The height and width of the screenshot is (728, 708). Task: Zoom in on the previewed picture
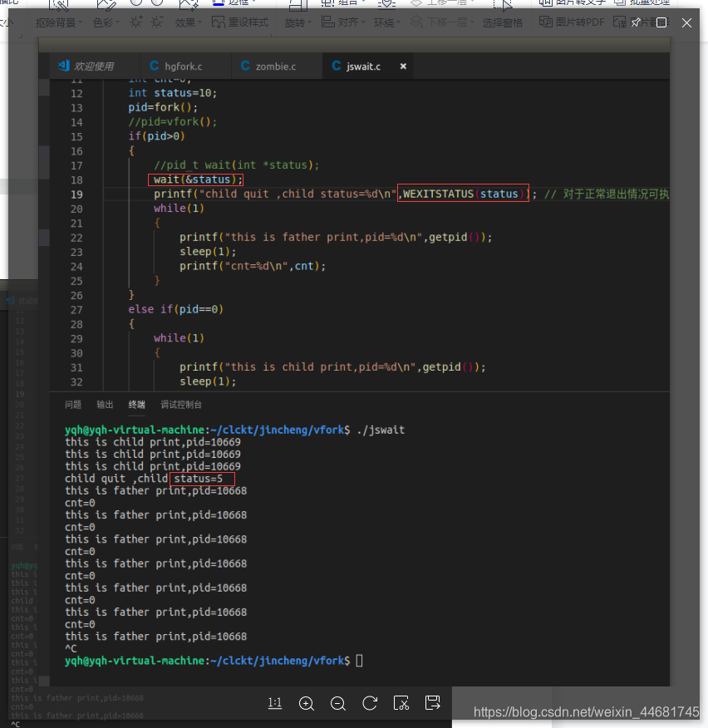(x=307, y=703)
